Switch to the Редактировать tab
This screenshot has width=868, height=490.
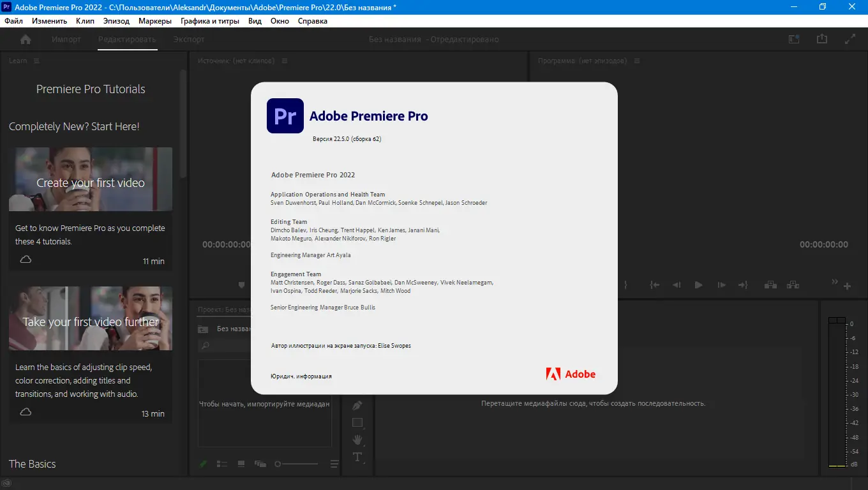127,40
